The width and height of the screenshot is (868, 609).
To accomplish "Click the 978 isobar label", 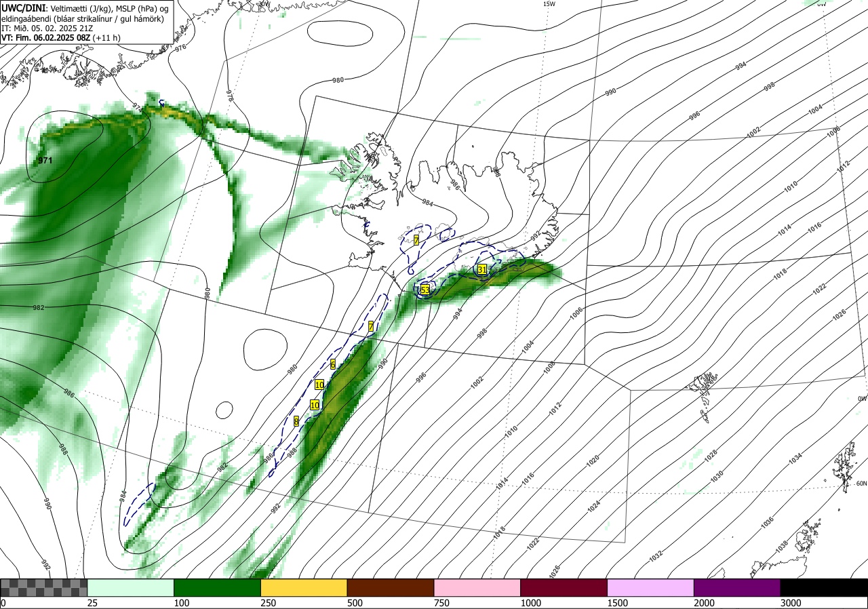I will coord(229,96).
